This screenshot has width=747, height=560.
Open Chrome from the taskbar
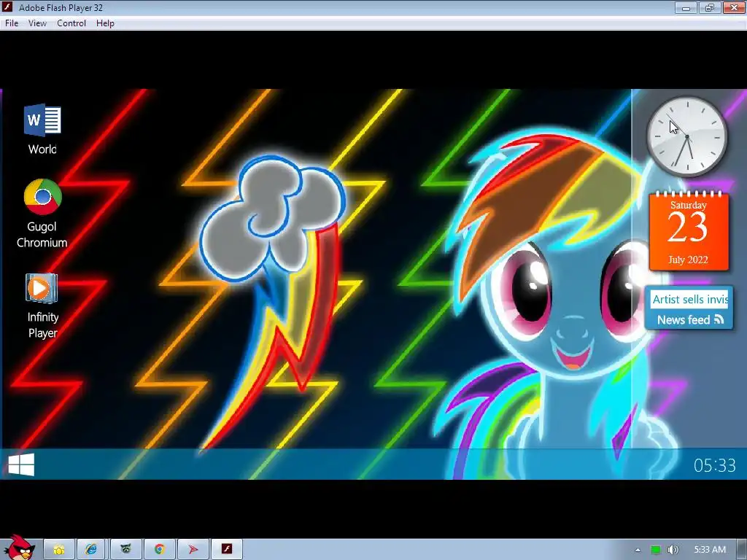[159, 550]
